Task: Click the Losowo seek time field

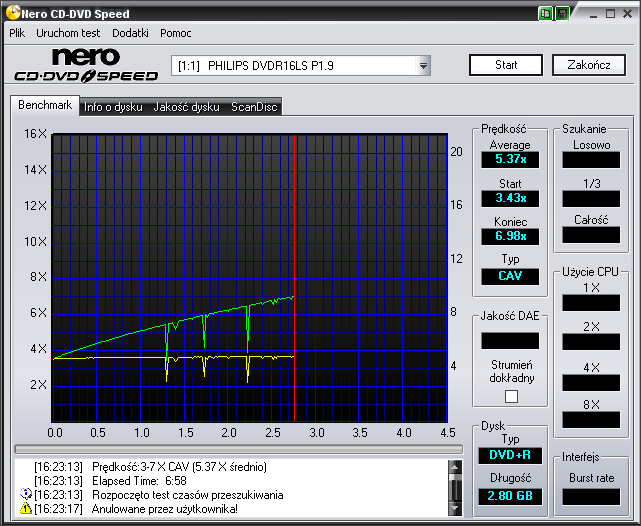Action: tap(591, 159)
